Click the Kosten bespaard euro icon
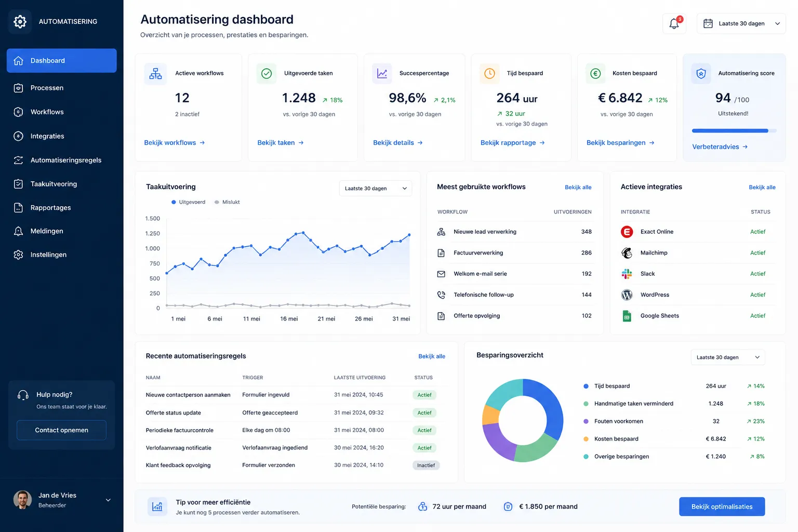This screenshot has width=798, height=532. point(595,74)
